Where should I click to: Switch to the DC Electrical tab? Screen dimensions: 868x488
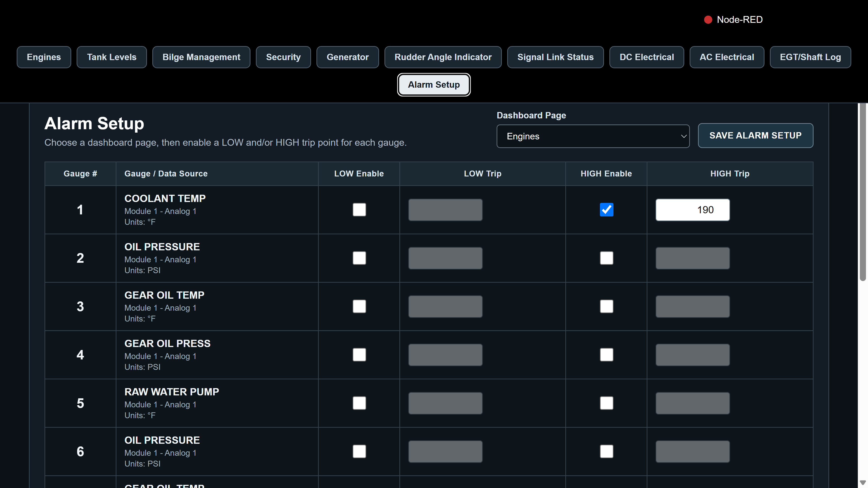click(647, 57)
